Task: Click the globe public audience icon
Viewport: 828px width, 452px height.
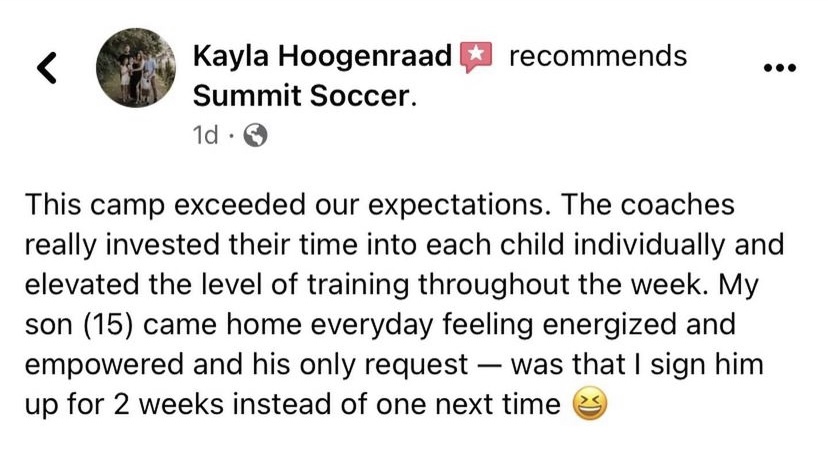Action: [x=255, y=135]
